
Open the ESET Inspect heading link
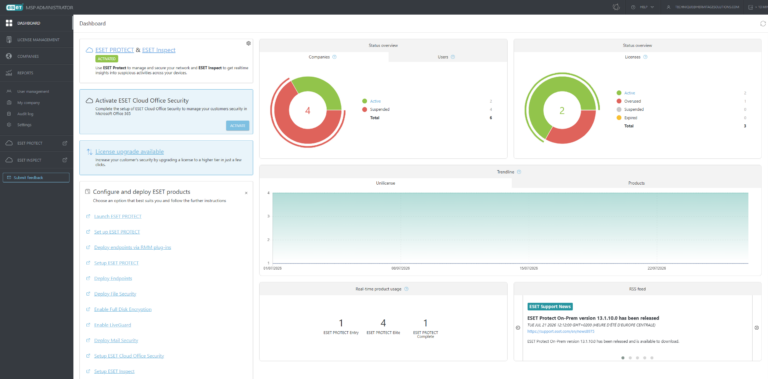pos(159,50)
